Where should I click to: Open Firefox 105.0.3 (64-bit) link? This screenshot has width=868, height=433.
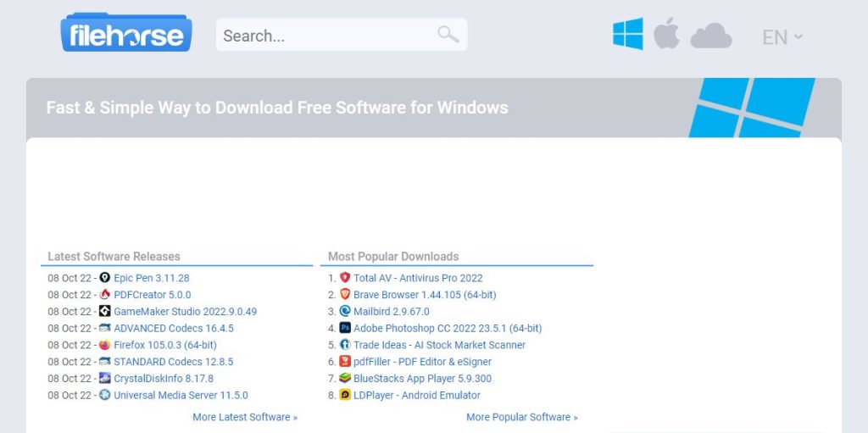(165, 345)
